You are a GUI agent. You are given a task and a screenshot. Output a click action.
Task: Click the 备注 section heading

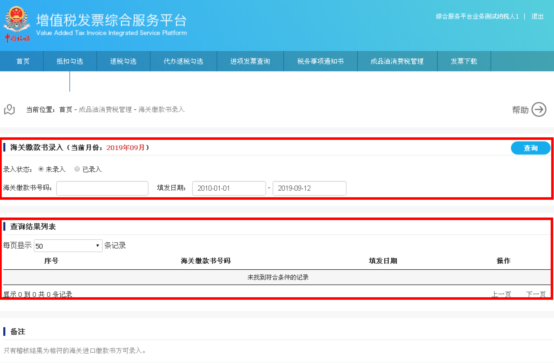(x=18, y=332)
